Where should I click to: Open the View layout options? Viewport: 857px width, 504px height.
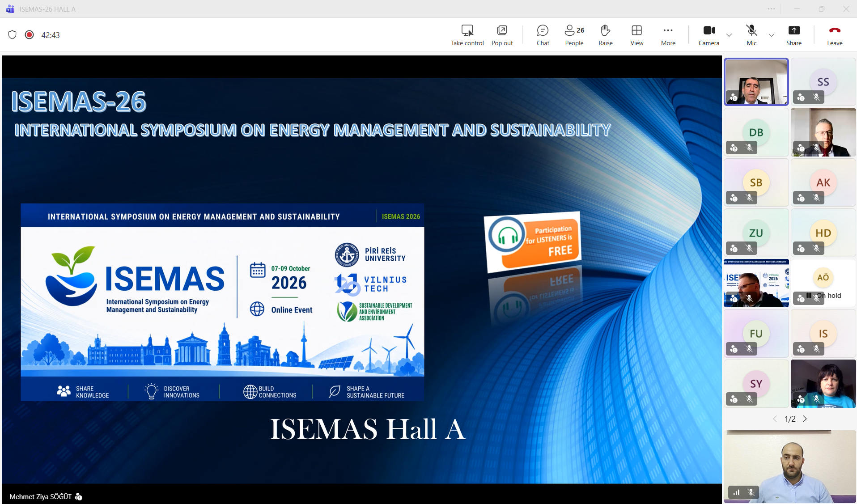tap(636, 35)
